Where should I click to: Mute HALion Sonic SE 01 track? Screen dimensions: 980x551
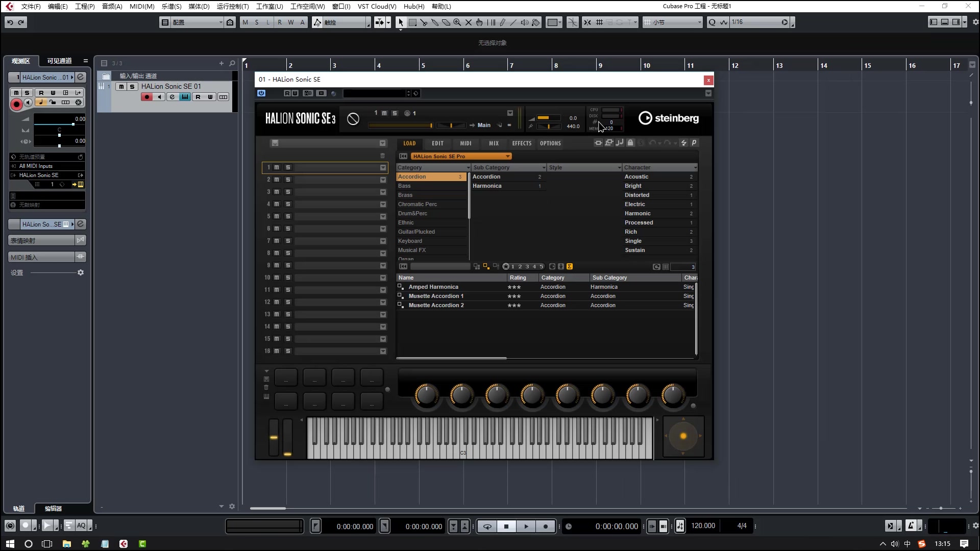pyautogui.click(x=121, y=87)
